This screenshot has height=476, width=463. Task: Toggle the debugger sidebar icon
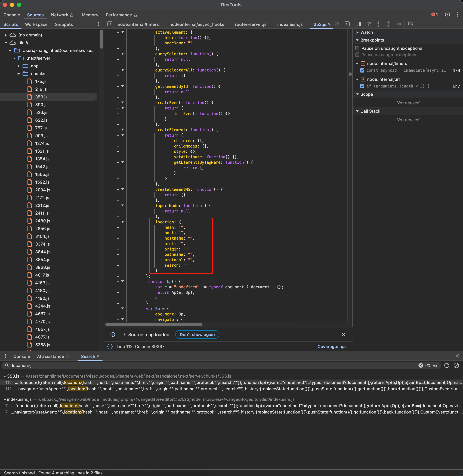click(x=347, y=24)
